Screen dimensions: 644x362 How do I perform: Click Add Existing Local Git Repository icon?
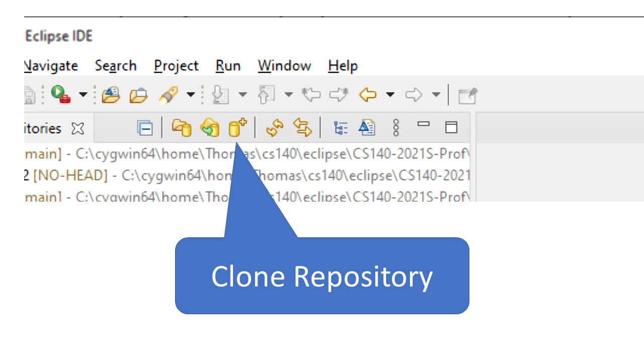point(182,128)
